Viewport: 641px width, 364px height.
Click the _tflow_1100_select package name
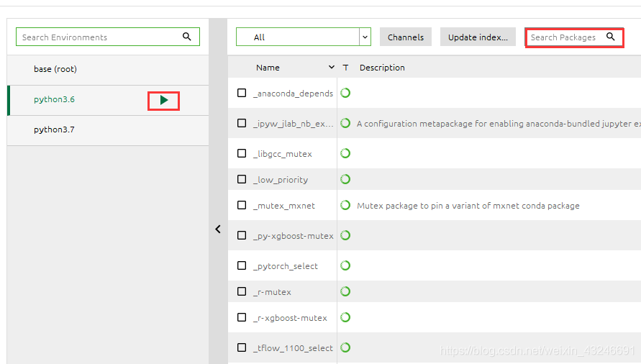point(293,348)
